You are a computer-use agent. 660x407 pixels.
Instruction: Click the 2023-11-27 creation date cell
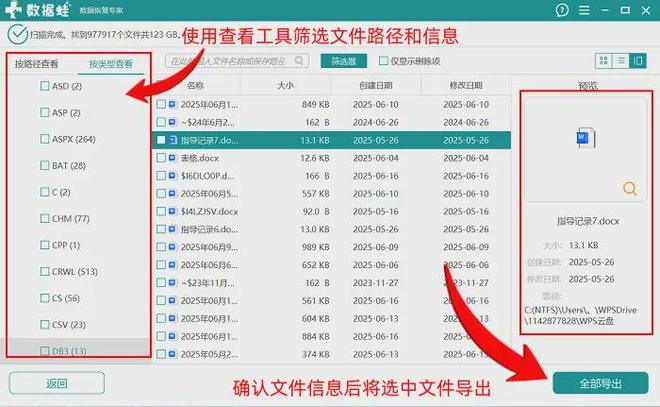375,282
